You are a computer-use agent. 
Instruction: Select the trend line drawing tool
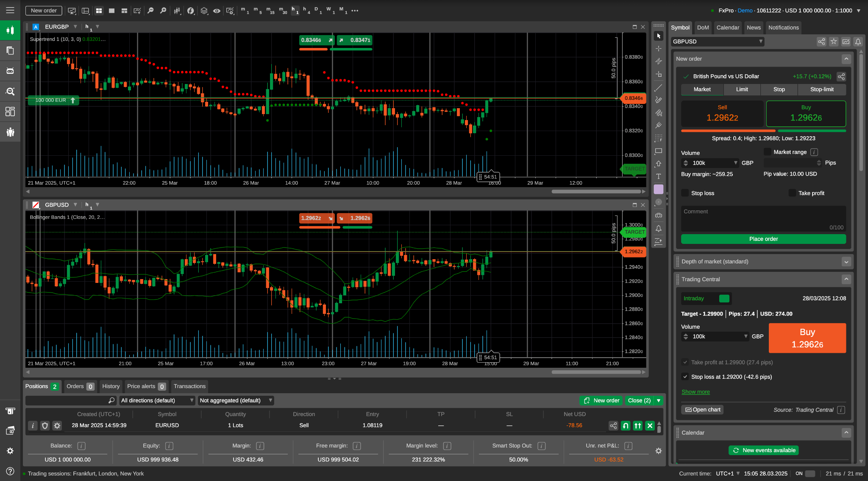658,88
